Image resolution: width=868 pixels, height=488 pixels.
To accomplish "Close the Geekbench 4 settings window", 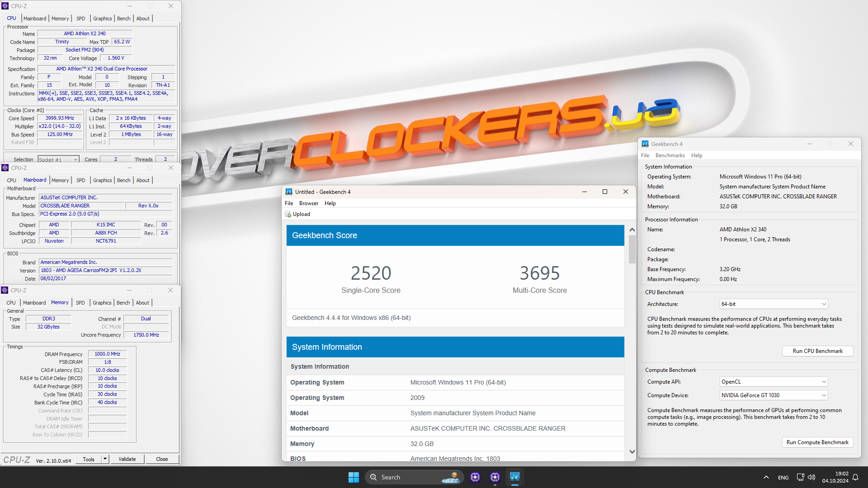I will 851,144.
